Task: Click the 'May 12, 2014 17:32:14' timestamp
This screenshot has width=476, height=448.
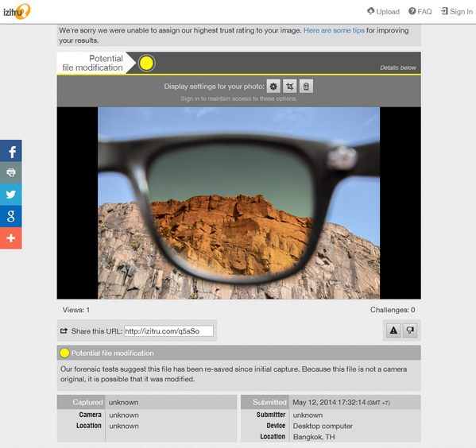Action: [329, 403]
